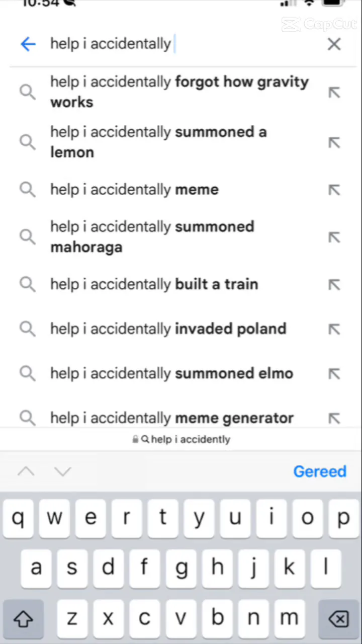Tap insert arrow beside 'summoned a lemon'
This screenshot has height=644, width=362.
tap(334, 142)
